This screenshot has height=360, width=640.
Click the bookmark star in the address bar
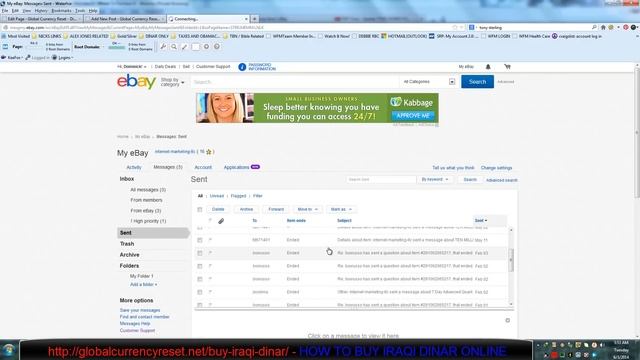tap(455, 27)
